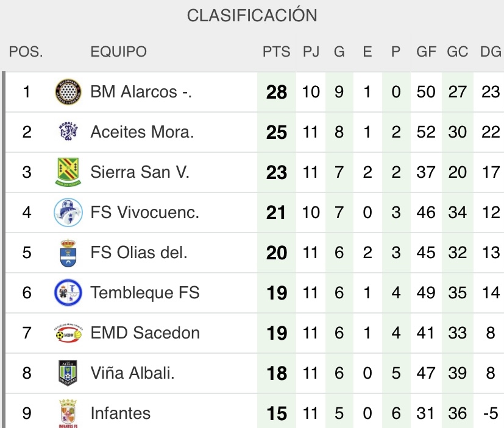Click the EQUIPO column header
Viewport: 504px width, 428px height.
click(x=118, y=52)
